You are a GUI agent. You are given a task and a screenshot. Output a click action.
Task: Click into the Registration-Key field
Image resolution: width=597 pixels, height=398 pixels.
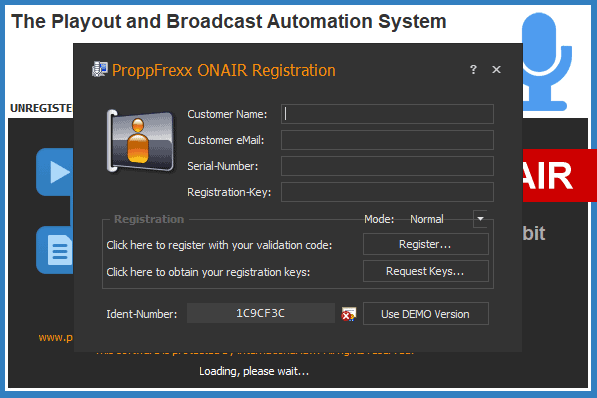(387, 192)
